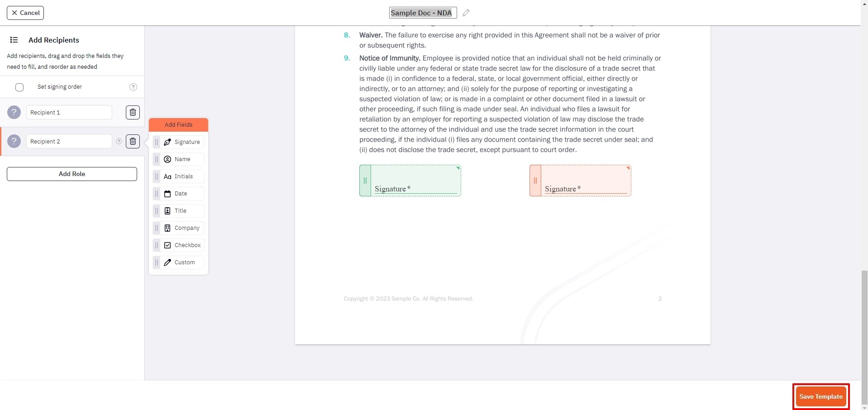This screenshot has height=410, width=868.
Task: Select the Title field icon
Action: [x=167, y=210]
